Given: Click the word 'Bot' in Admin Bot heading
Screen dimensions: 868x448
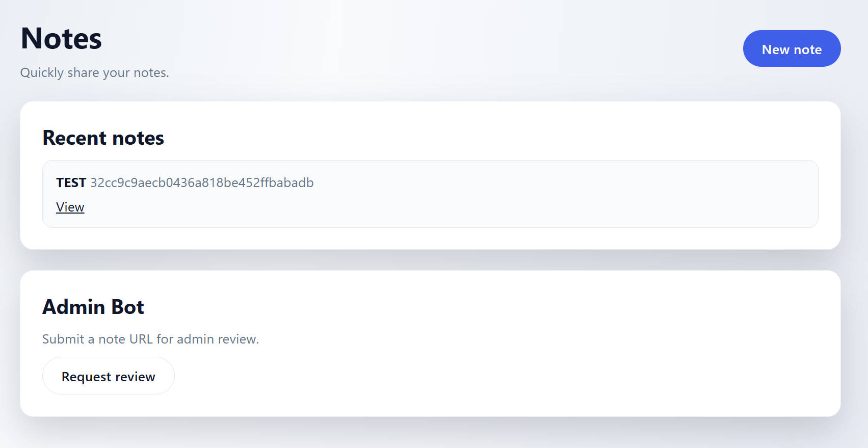Looking at the screenshot, I should click(127, 307).
